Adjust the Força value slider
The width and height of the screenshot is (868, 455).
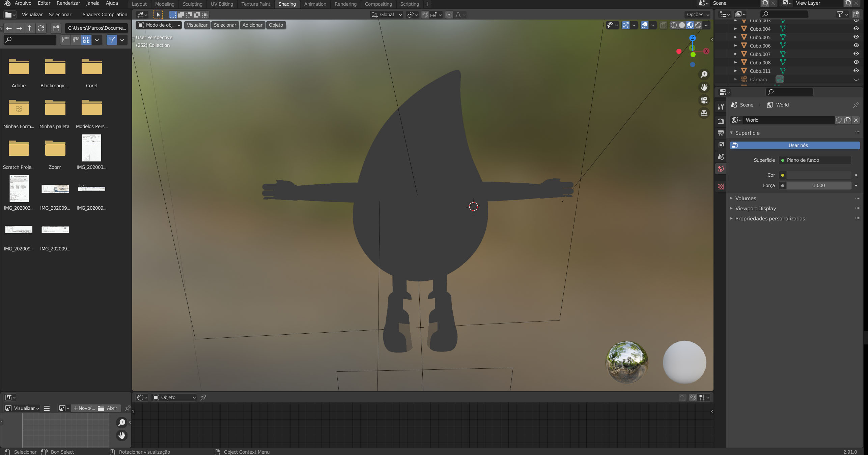(818, 185)
